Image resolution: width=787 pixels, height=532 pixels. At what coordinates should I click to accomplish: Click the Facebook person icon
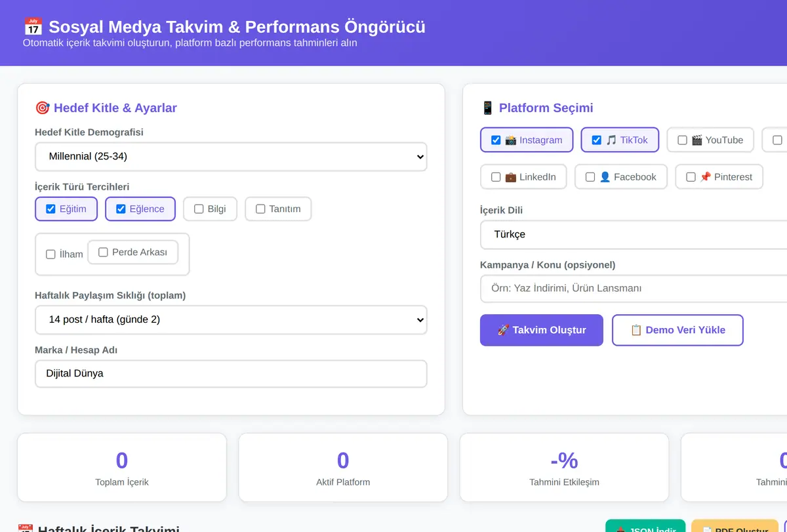(605, 176)
